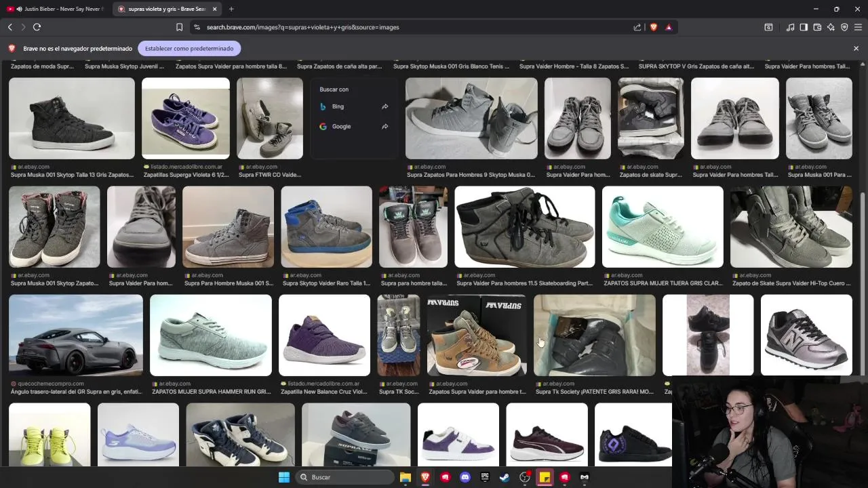Search image with Google option

tap(354, 126)
